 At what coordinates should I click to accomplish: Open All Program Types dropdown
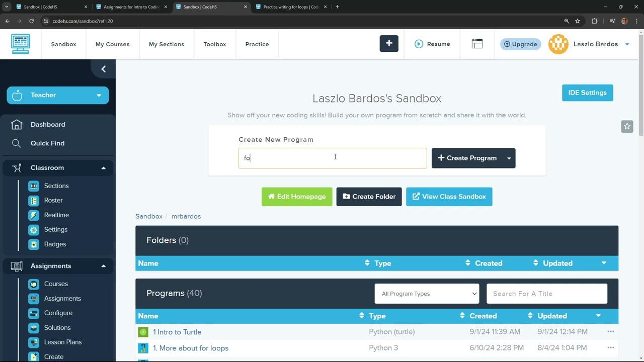(x=427, y=294)
